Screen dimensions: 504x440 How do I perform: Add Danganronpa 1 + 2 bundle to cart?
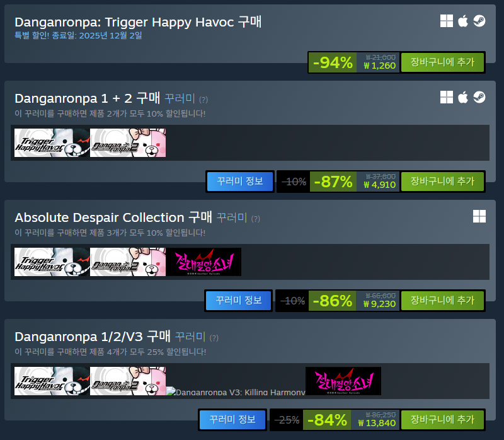point(443,182)
